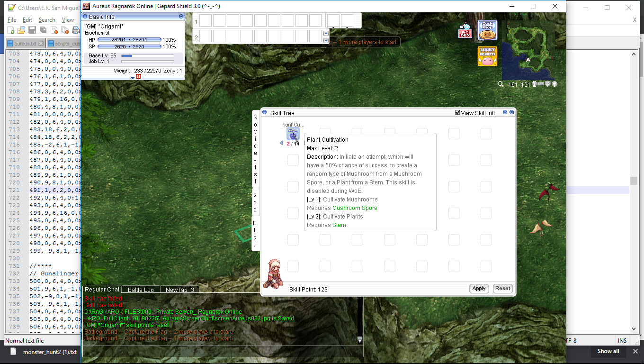Zoom out minimap with minus icon
Screen dimensions: 644x364
[x=541, y=84]
